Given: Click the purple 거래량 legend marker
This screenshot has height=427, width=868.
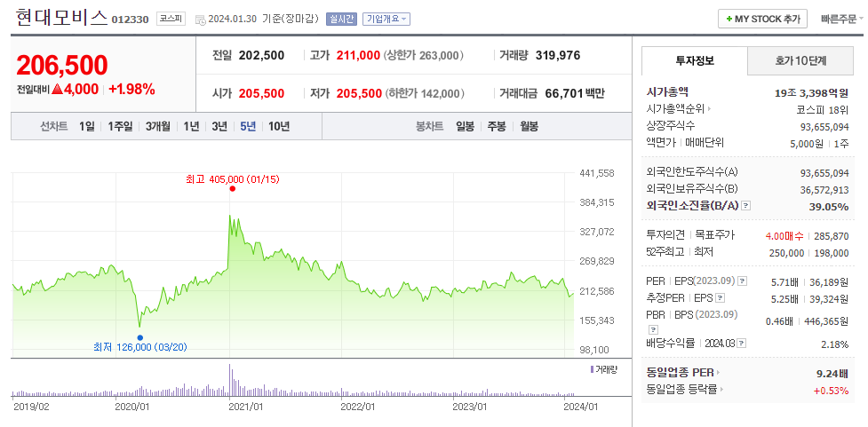Looking at the screenshot, I should [x=592, y=369].
